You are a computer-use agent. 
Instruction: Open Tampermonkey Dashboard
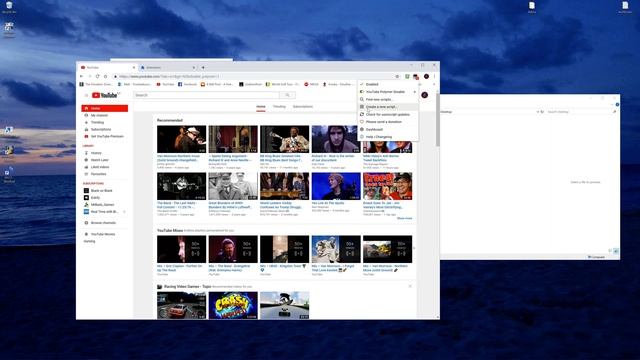tap(388, 129)
